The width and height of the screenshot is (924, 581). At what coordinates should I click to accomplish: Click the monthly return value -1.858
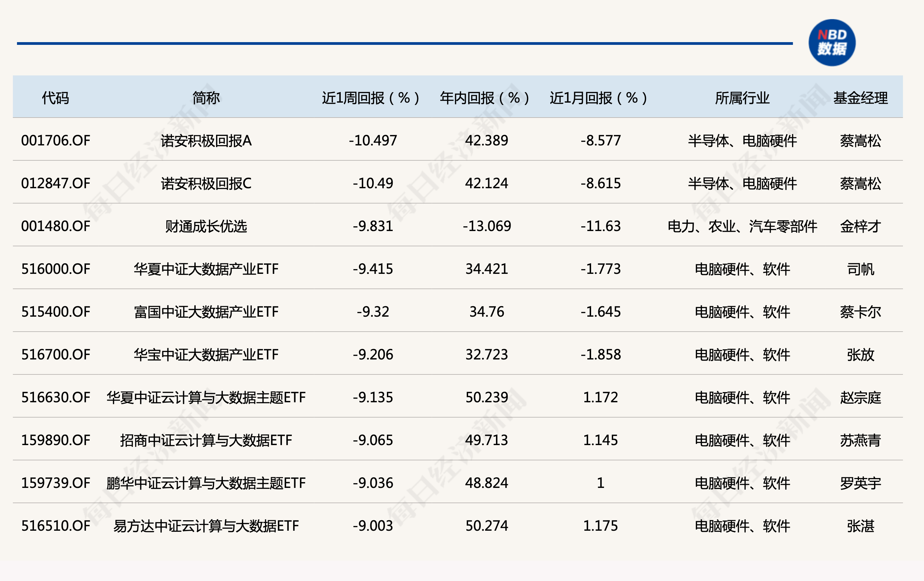click(601, 355)
